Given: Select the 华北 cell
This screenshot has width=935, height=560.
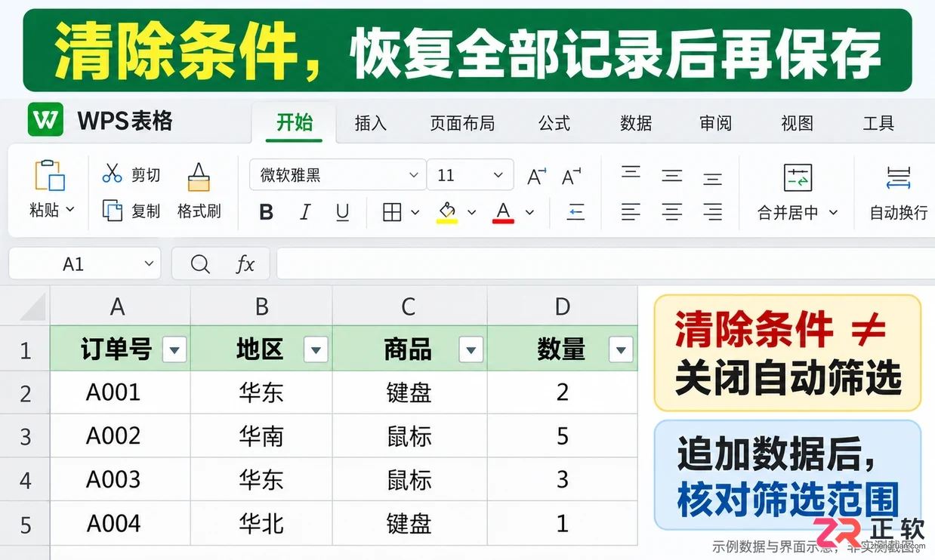Looking at the screenshot, I should tap(261, 524).
